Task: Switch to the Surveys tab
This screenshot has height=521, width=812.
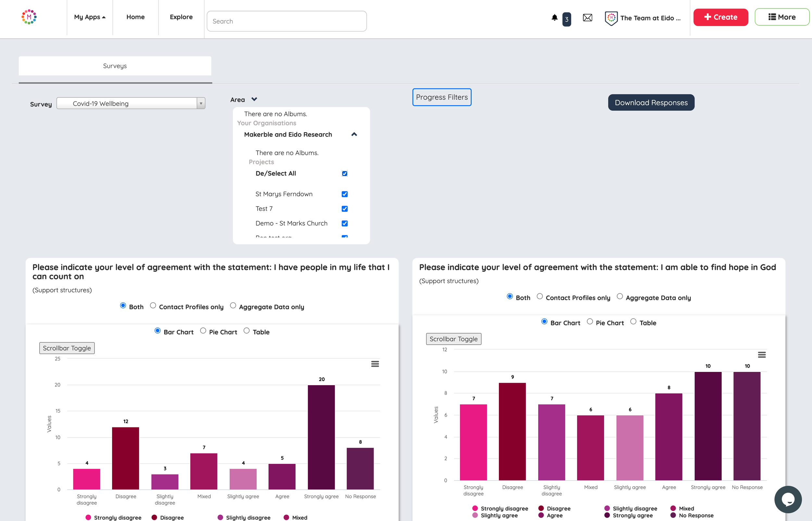Action: 115,66
